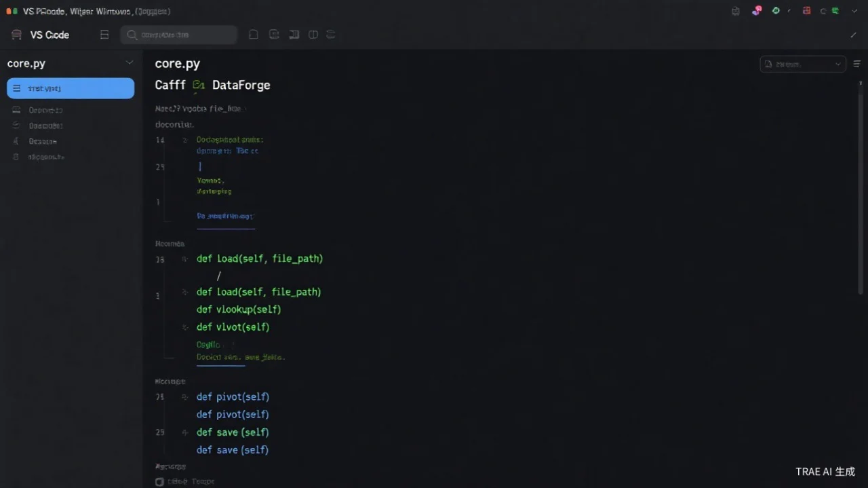The image size is (868, 488).
Task: Click the first sidebar icon below the highlighted item
Action: pos(16,109)
